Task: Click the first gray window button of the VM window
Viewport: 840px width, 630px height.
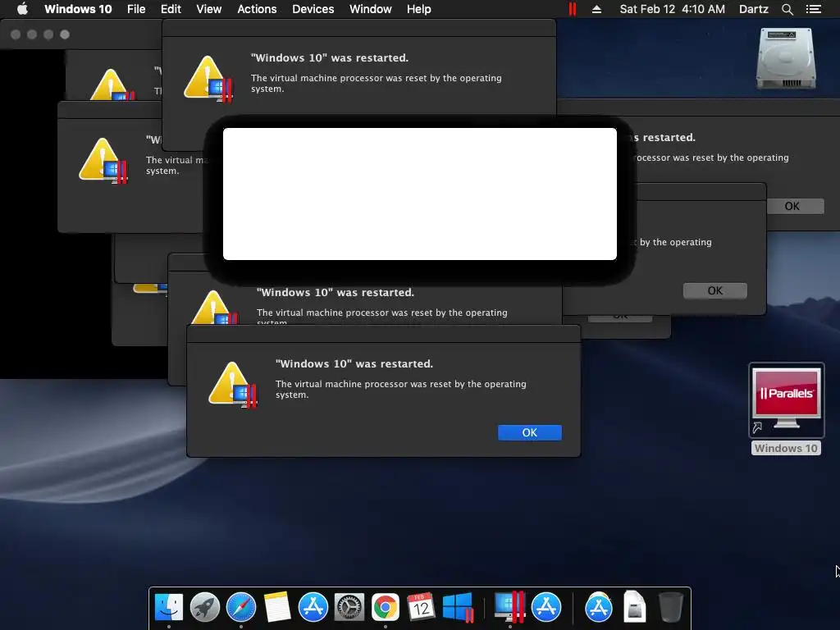Action: tap(16, 34)
